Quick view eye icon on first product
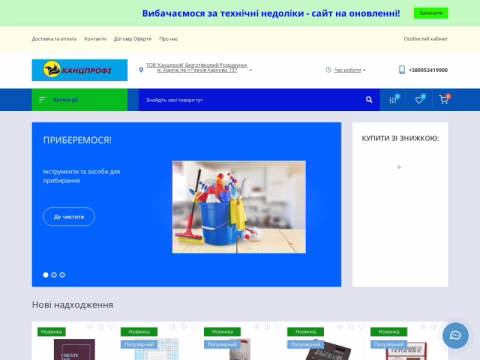Screen dimensions: 480x360 pyautogui.click(x=90, y=327)
